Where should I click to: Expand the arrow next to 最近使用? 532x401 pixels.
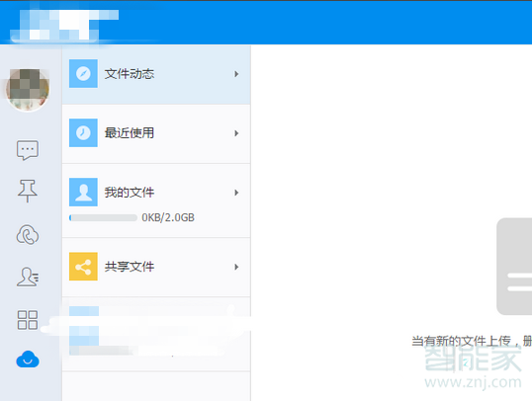236,133
